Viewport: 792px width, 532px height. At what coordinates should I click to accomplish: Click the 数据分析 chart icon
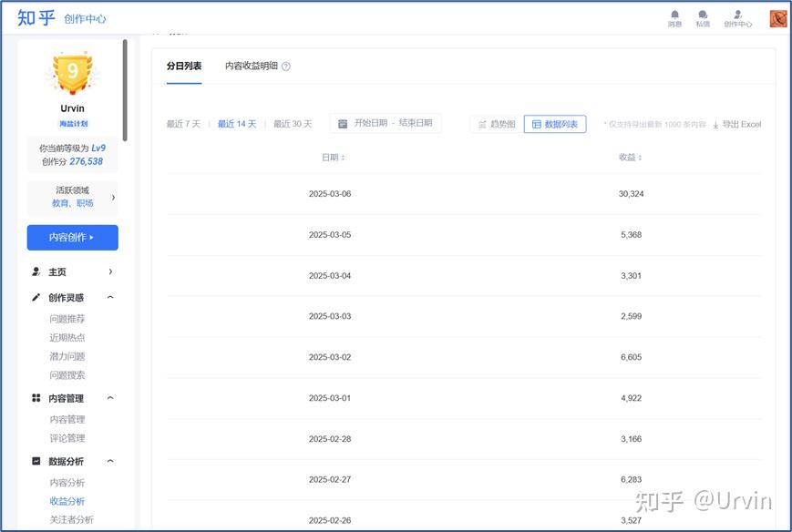coord(36,461)
